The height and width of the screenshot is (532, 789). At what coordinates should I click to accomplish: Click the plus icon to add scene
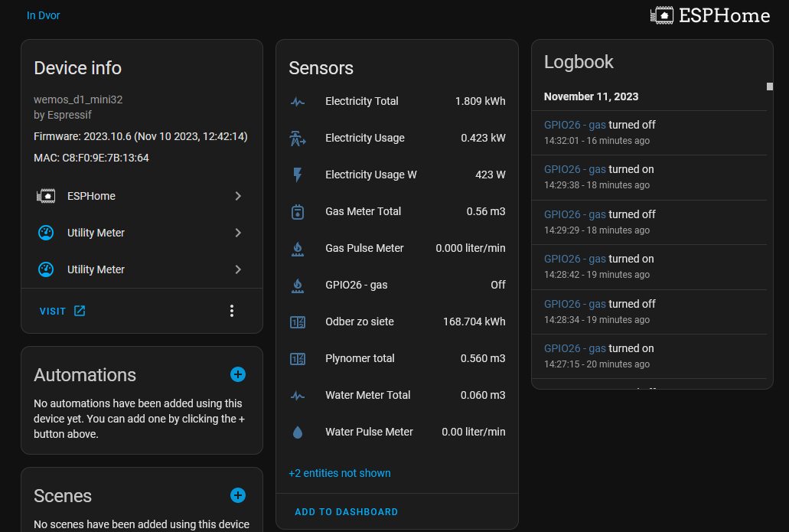(238, 495)
